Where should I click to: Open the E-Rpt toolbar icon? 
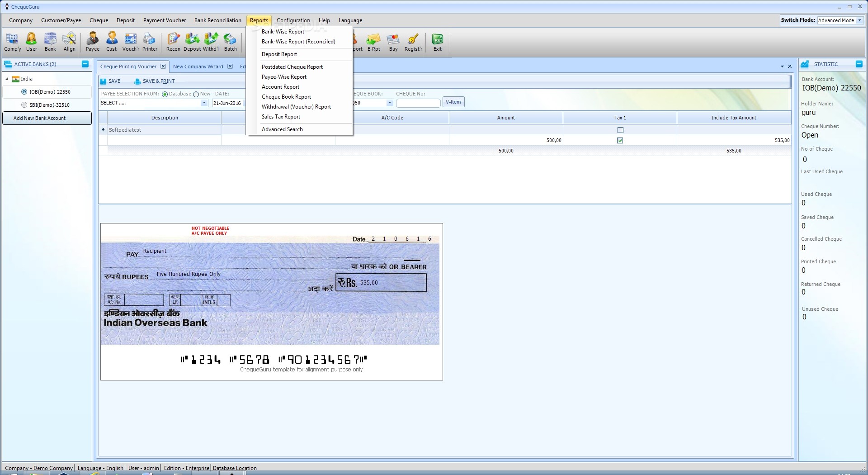point(373,42)
